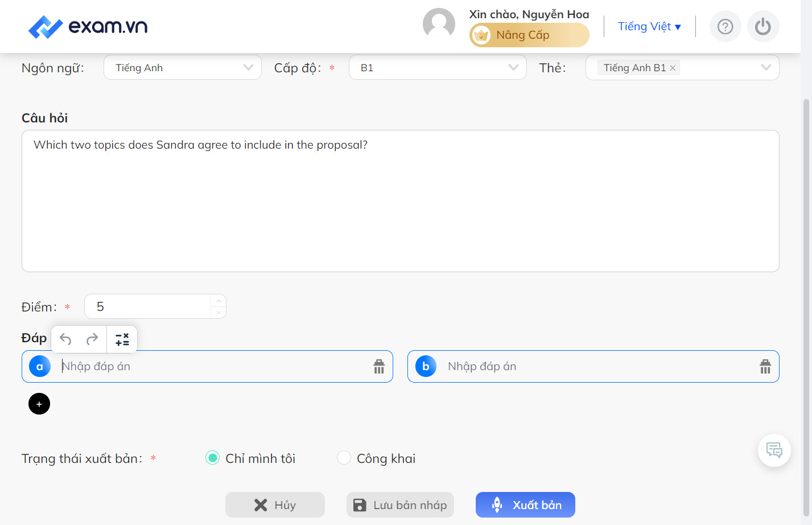
Task: Click the Nâng Cấp upgrade button
Action: pyautogui.click(x=529, y=35)
